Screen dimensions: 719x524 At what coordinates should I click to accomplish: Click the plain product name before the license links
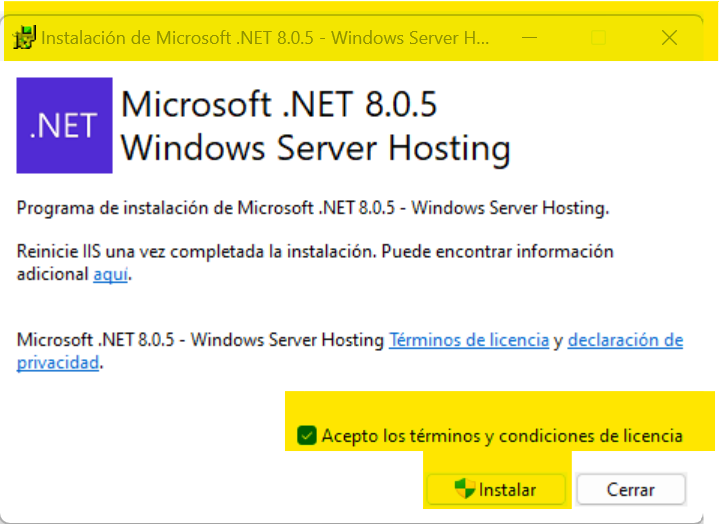coord(200,340)
